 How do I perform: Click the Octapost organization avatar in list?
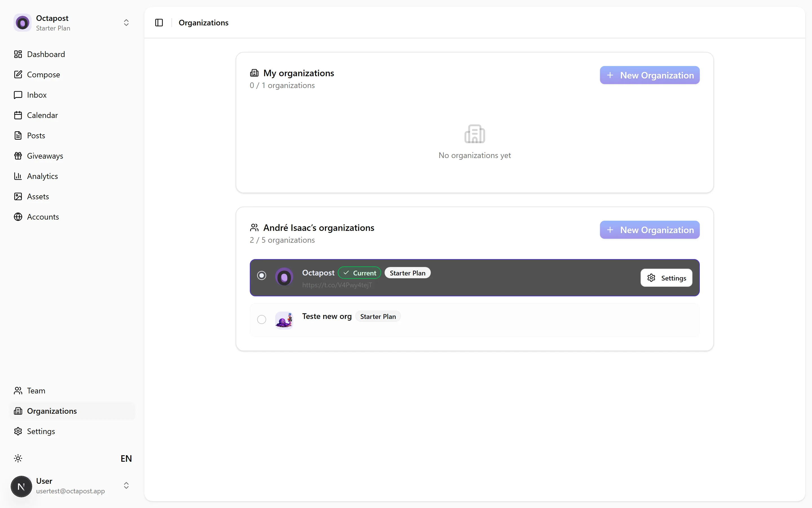pos(284,277)
